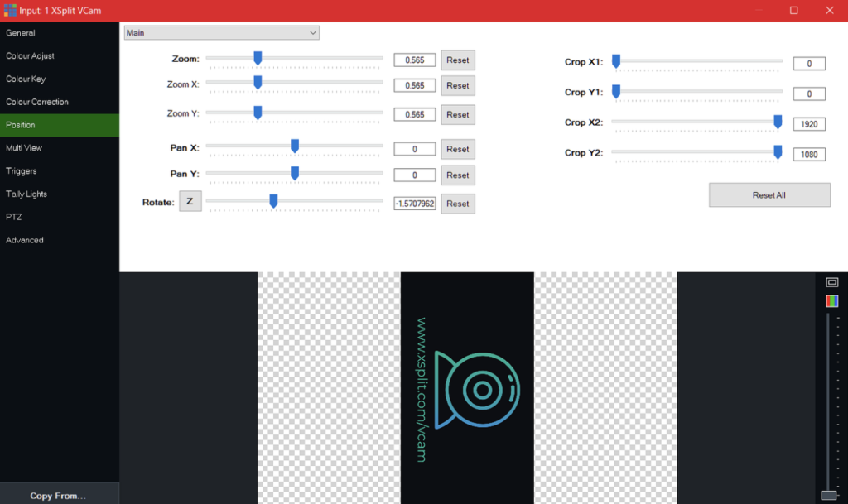Click the preview fullscreen icon
The height and width of the screenshot is (504, 848).
point(831,282)
